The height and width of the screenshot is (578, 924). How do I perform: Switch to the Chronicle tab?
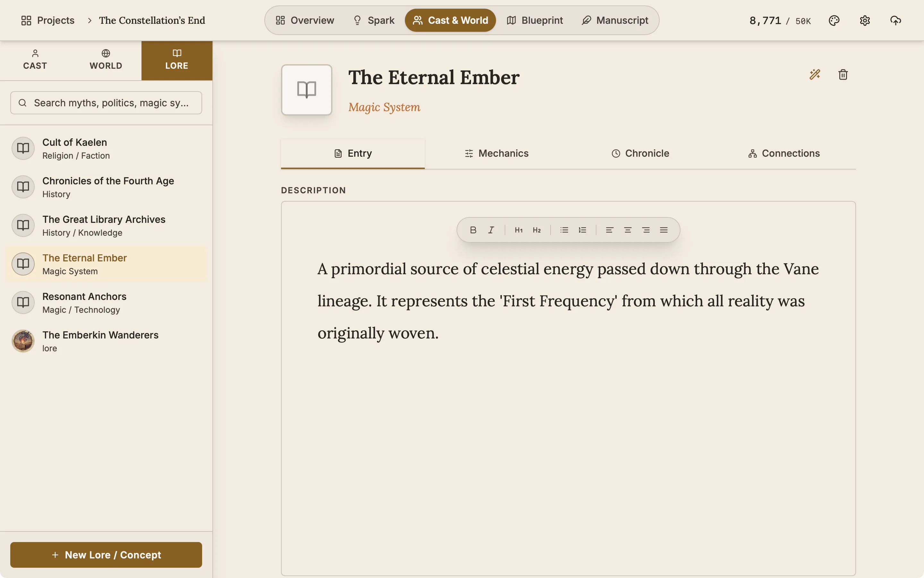640,153
